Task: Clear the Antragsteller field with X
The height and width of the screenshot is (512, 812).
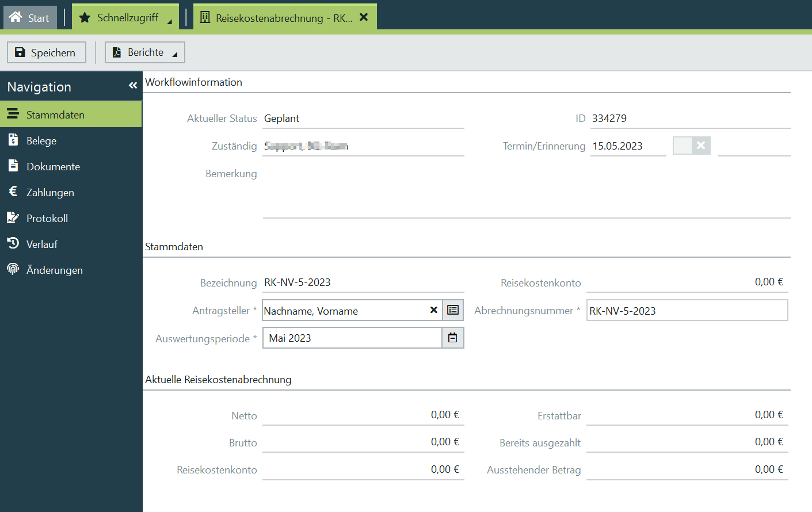Action: click(434, 310)
